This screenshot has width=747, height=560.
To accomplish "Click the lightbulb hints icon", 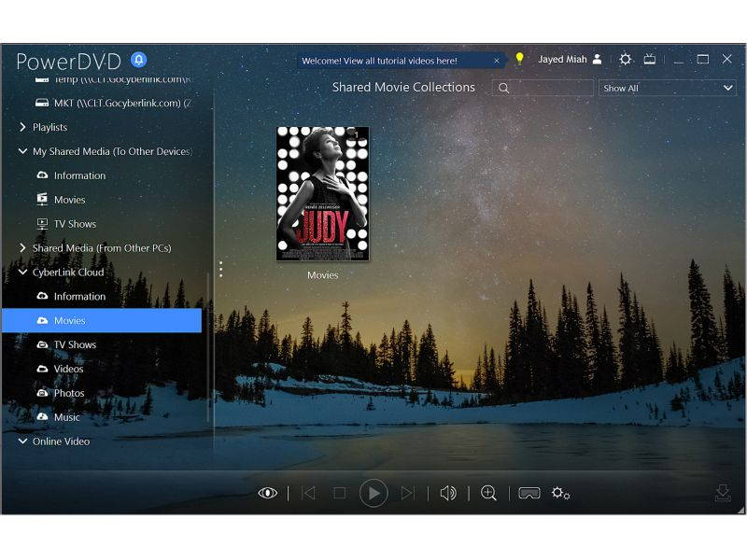I will pos(519,59).
